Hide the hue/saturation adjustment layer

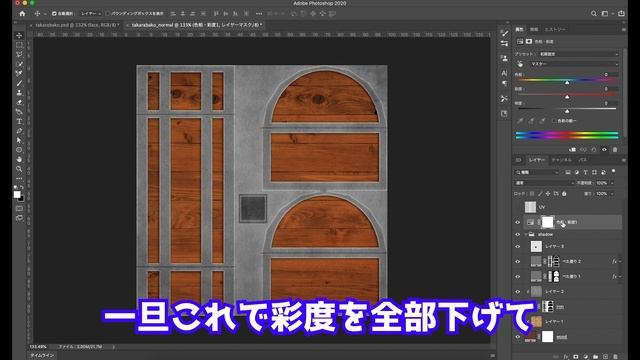point(518,222)
